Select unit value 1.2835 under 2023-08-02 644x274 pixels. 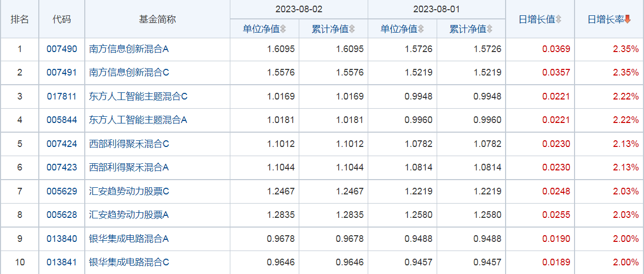[x=281, y=215]
